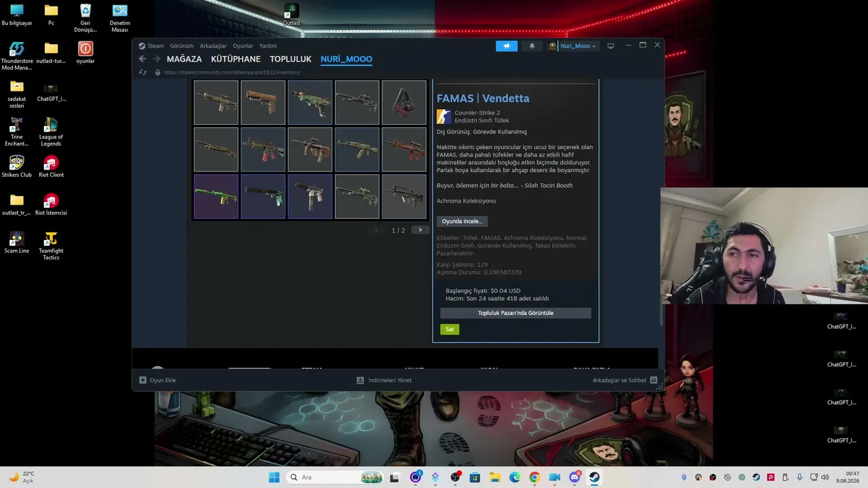Open the weather widget showing 22°C
868x488 pixels.
(x=22, y=477)
